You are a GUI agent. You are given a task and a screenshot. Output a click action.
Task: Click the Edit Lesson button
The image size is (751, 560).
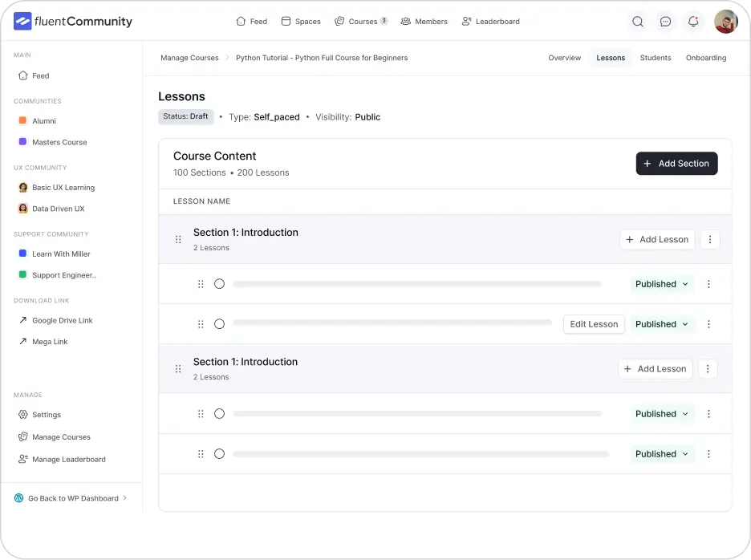point(594,323)
